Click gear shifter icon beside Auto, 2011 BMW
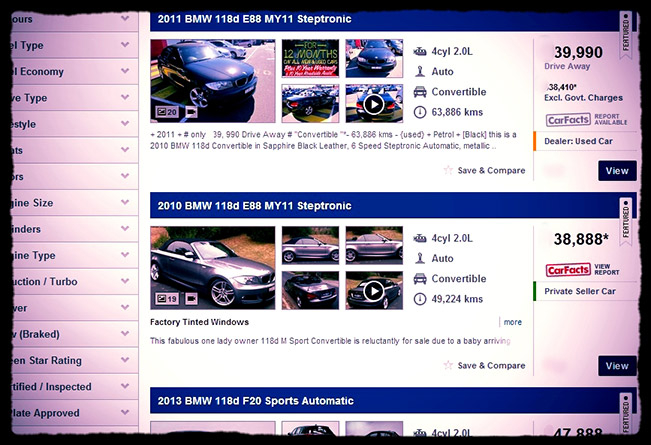The height and width of the screenshot is (445, 651). [420, 71]
